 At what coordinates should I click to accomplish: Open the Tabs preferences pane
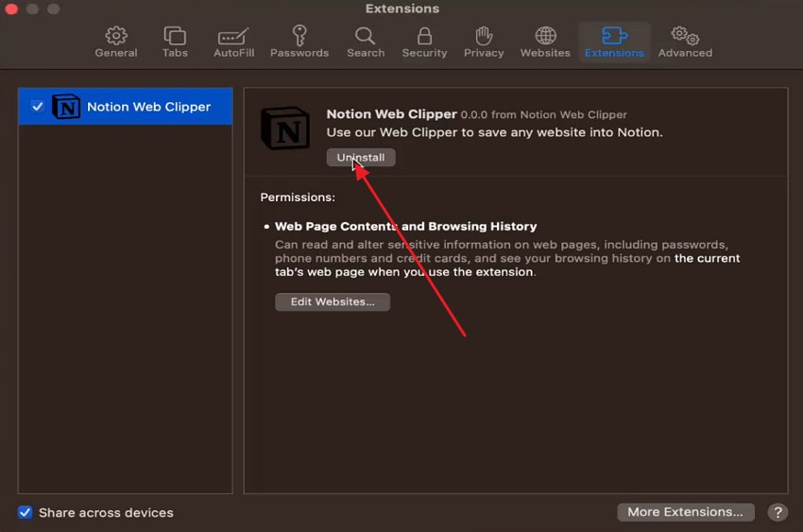click(175, 42)
